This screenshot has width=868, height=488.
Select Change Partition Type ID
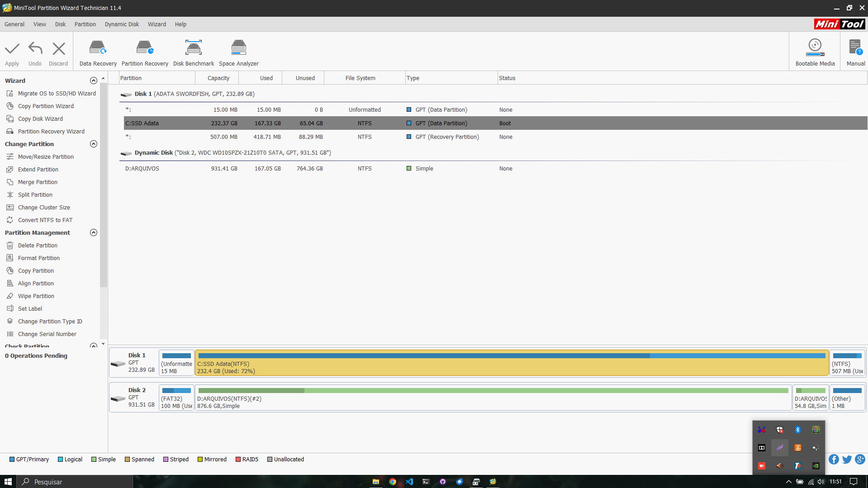click(50, 322)
